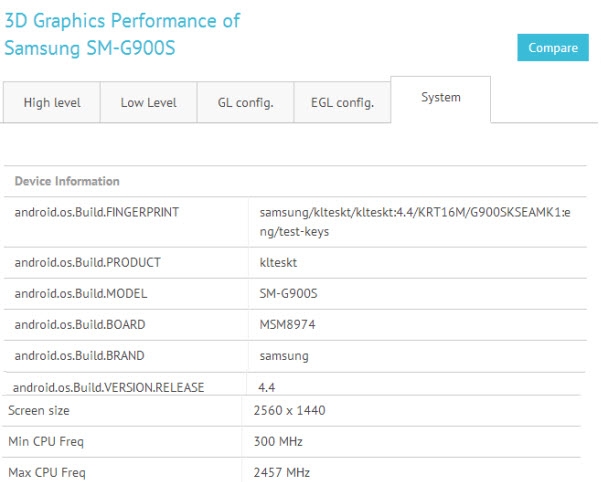Click the android.os.Build.BRAND label

click(x=79, y=356)
